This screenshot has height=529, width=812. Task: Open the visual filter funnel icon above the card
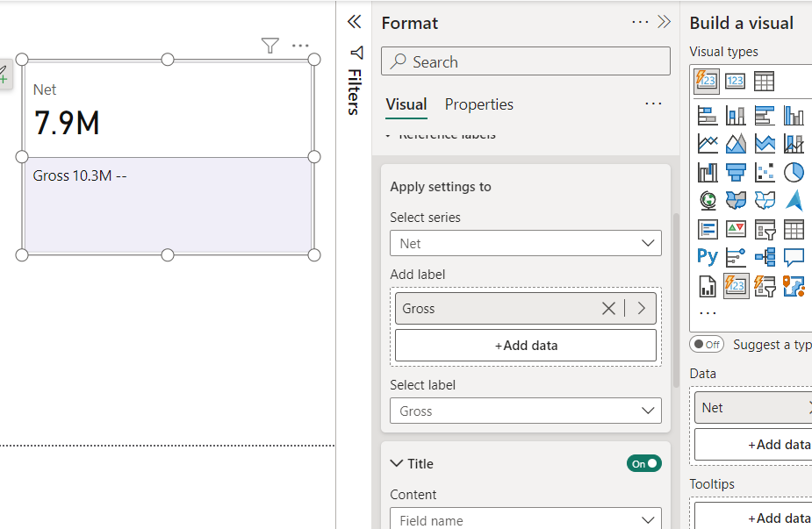(269, 46)
